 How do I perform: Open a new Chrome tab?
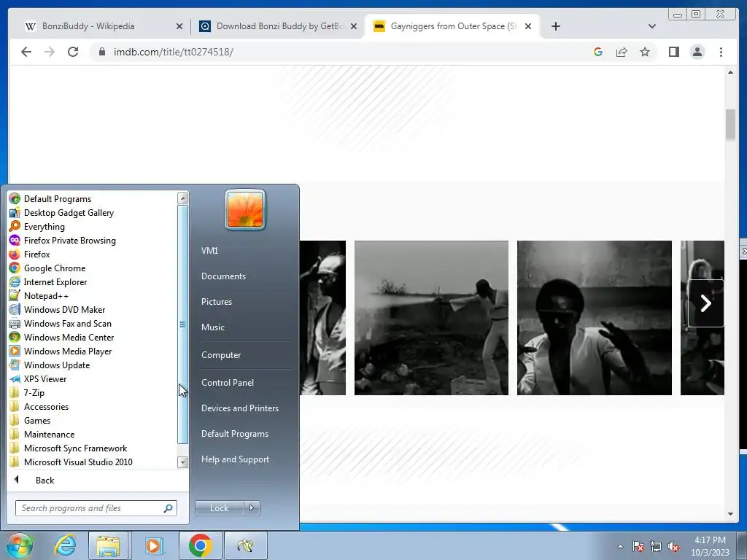pos(555,26)
